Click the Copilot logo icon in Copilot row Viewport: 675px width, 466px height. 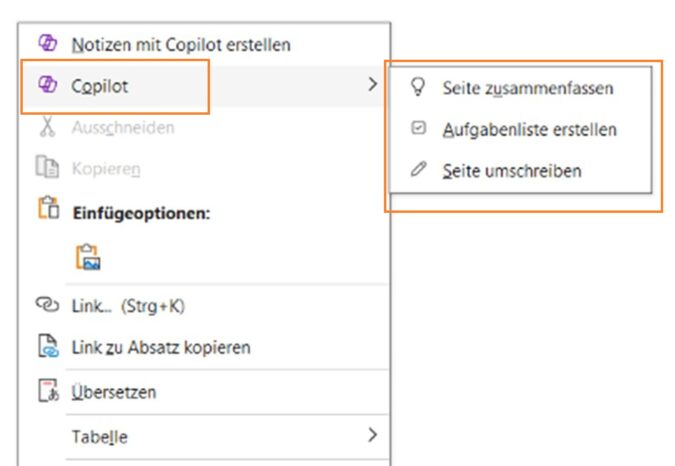coord(47,86)
